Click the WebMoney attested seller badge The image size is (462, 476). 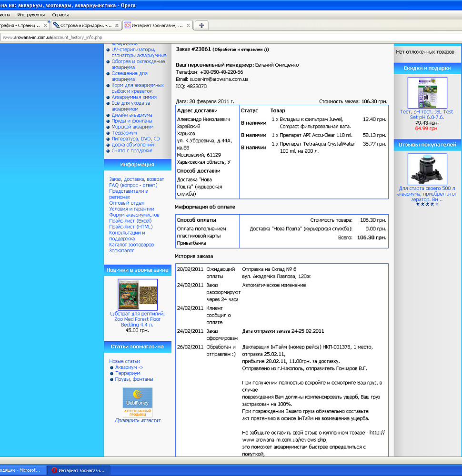coord(138,402)
